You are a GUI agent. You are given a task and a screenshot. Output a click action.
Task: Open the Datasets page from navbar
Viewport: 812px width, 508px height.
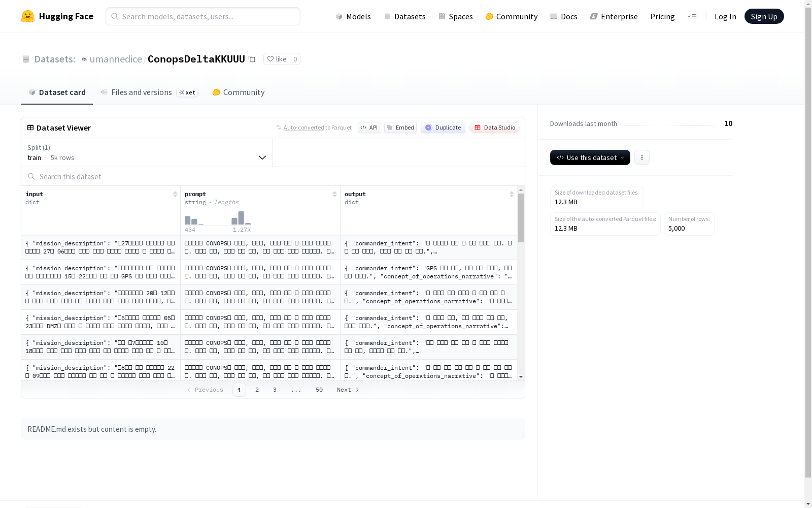tap(404, 16)
